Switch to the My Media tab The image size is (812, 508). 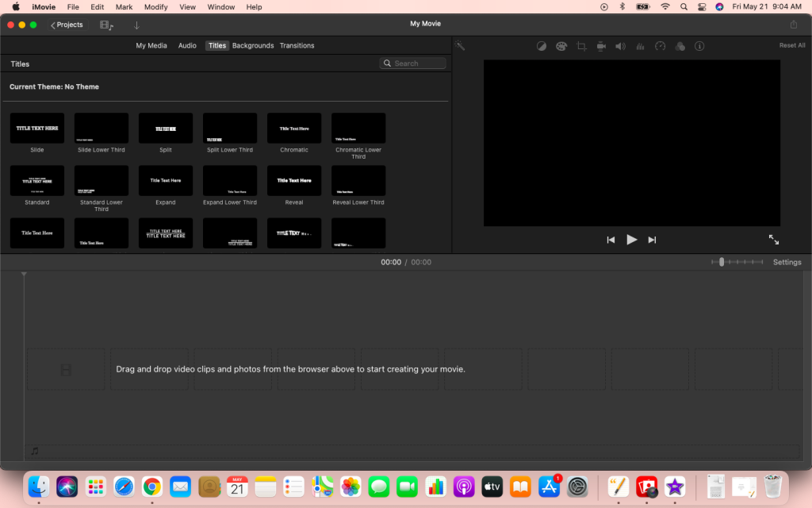(151, 45)
